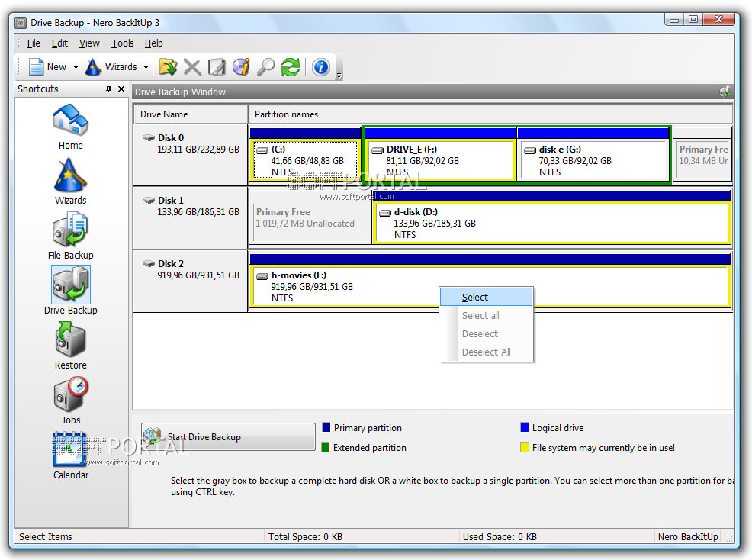Click the delete X toolbar icon
The width and height of the screenshot is (752, 560).
[x=192, y=67]
